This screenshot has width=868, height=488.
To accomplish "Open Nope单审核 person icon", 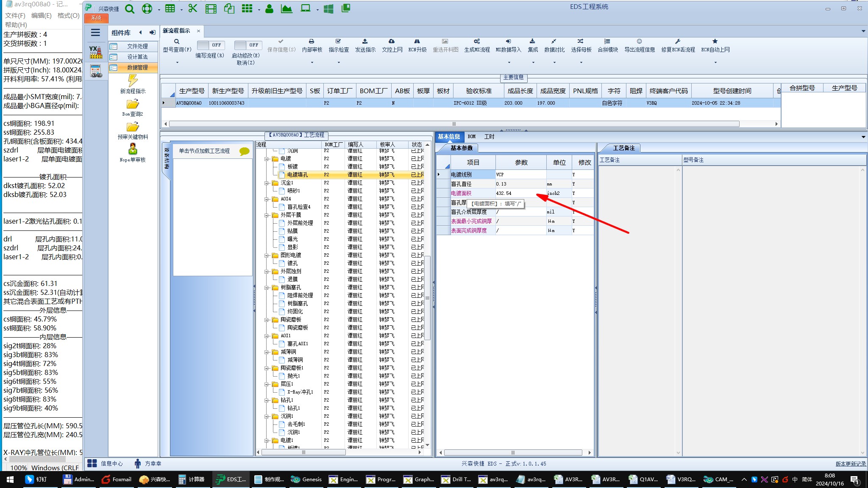I will pos(133,149).
